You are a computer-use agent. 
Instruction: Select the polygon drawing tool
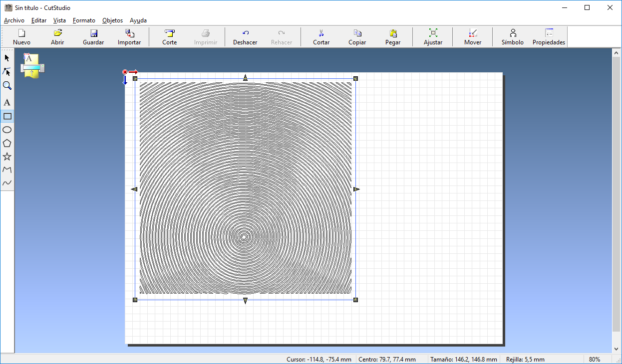[x=7, y=143]
